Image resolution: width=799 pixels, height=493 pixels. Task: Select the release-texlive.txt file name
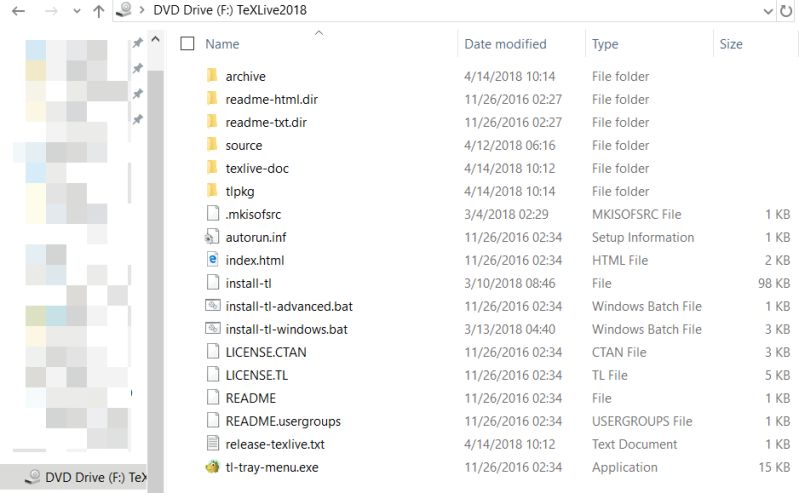275,444
